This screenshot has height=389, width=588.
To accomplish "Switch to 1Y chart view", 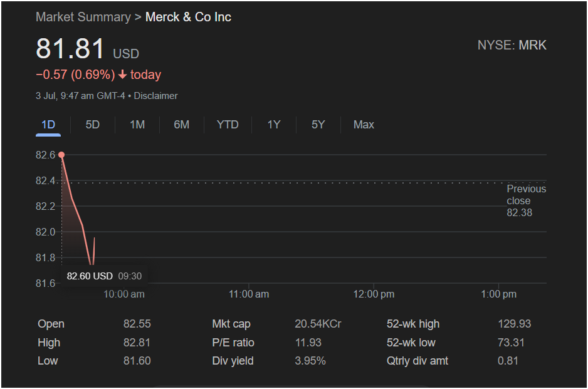I will tap(274, 125).
